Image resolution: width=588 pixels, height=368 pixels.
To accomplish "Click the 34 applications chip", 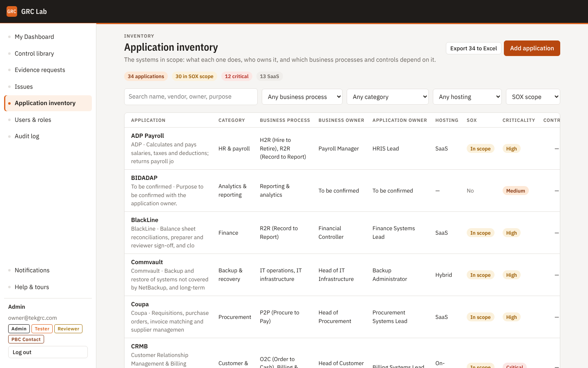I will tap(146, 76).
